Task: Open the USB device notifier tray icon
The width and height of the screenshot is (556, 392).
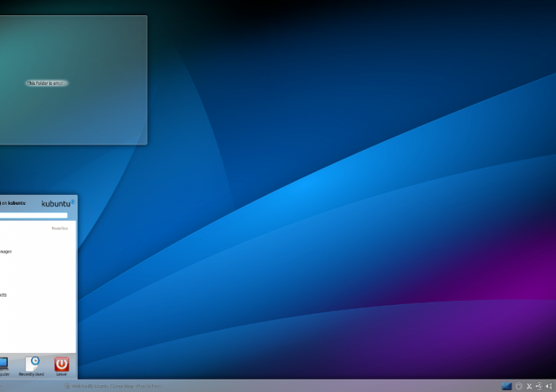Action: (x=539, y=386)
